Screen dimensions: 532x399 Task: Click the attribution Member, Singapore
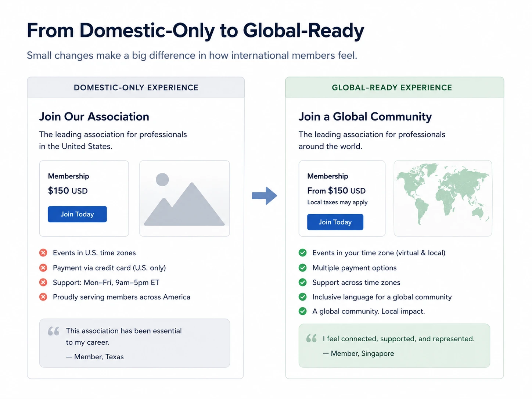coord(359,353)
